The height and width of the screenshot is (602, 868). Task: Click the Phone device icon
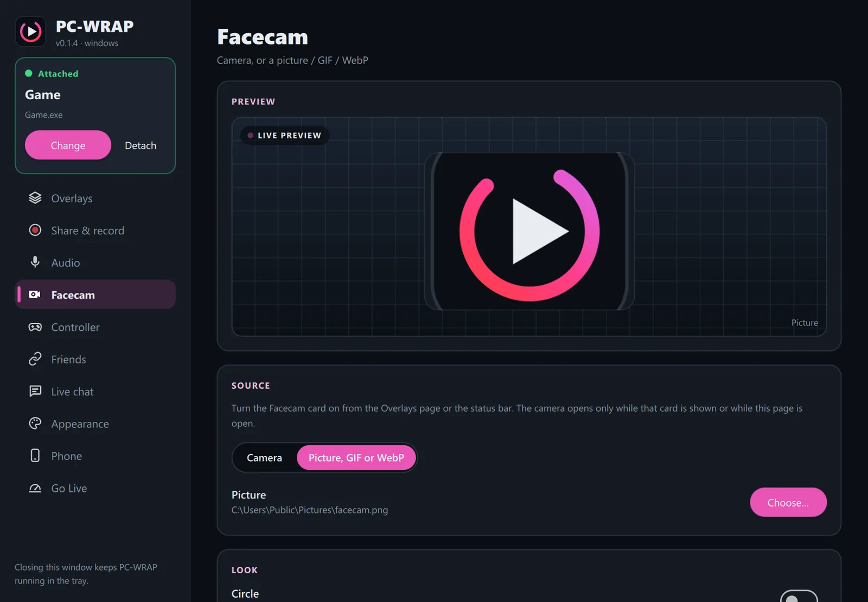point(35,456)
